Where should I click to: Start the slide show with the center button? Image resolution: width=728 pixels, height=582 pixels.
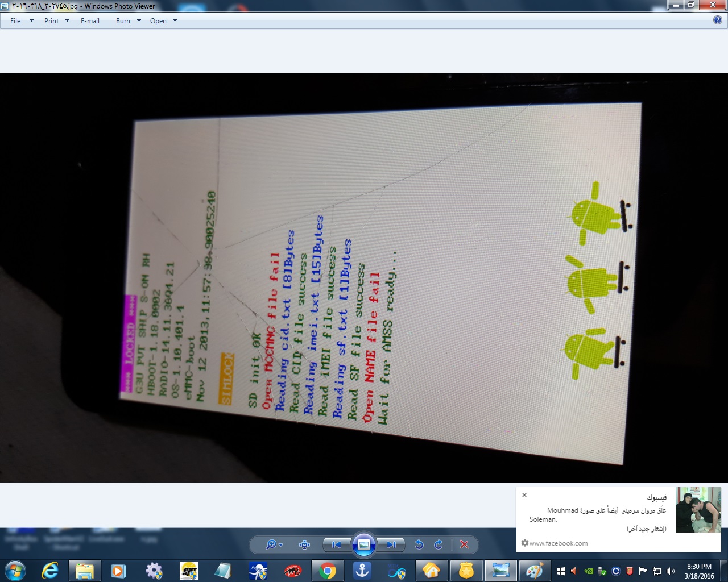click(364, 544)
